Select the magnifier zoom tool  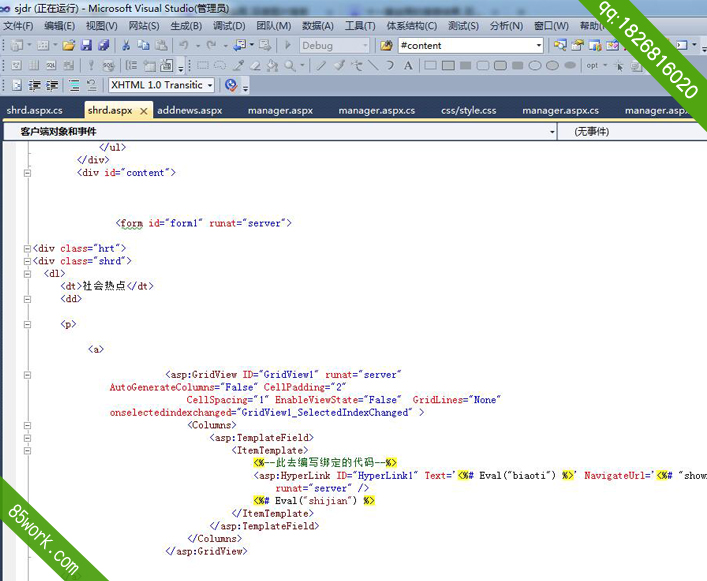pos(290,66)
